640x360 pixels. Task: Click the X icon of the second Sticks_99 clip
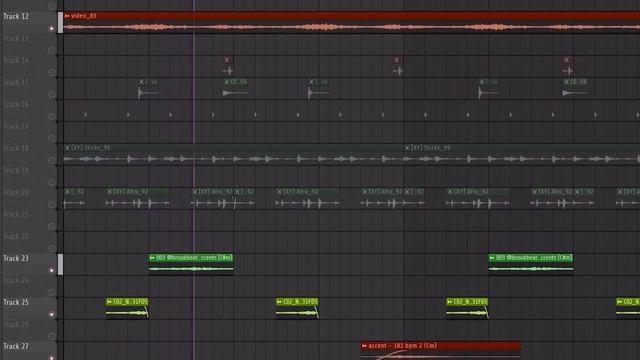[407, 148]
